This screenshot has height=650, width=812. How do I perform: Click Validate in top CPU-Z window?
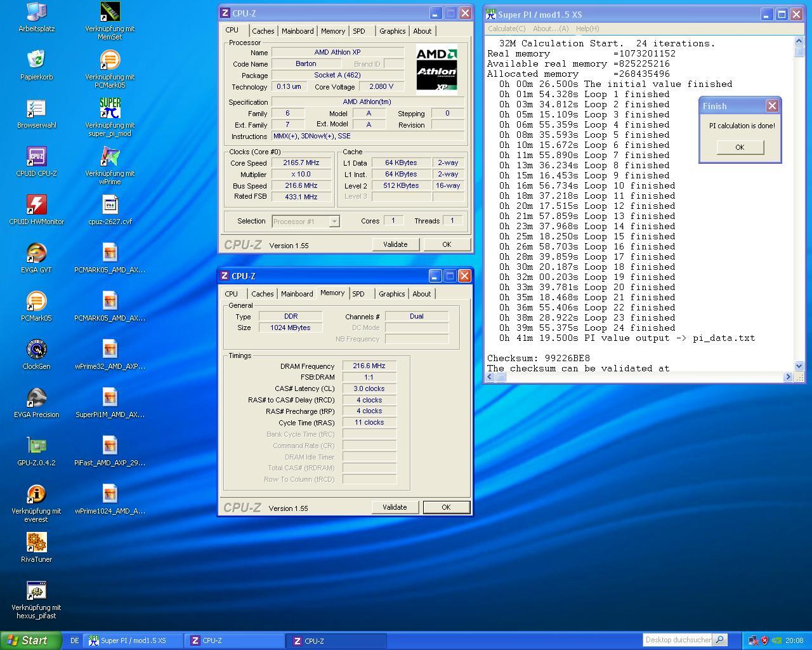coord(395,244)
